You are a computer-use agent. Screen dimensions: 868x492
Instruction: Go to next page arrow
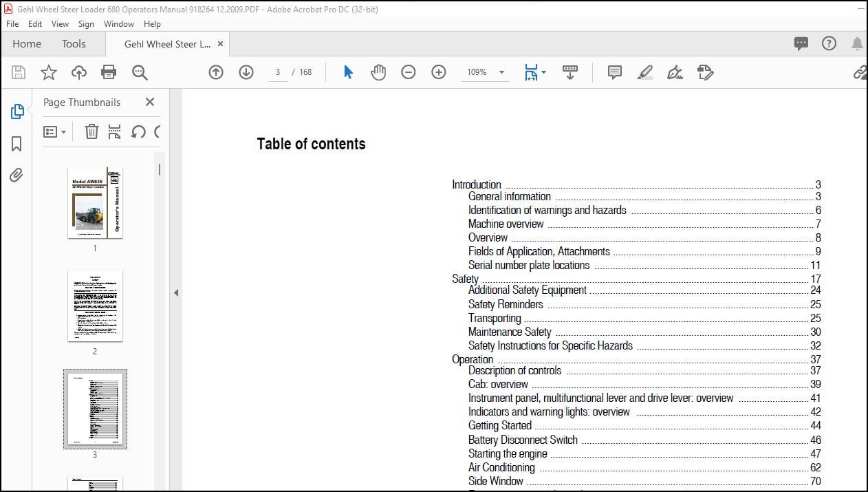pos(246,72)
